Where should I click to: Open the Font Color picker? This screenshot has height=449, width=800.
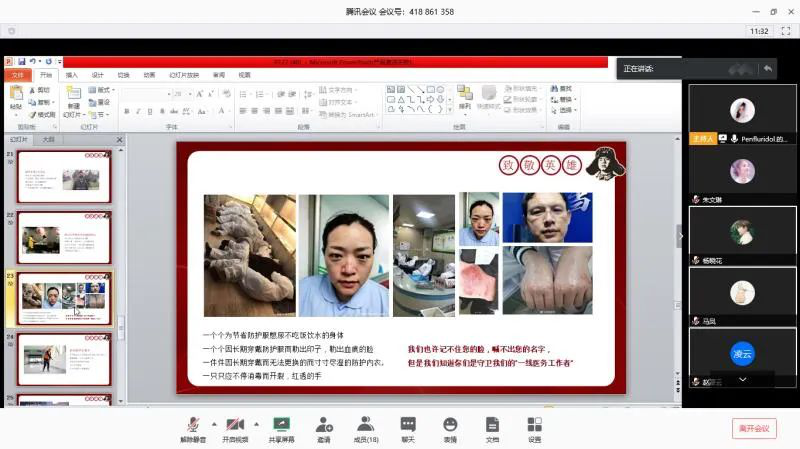222,111
